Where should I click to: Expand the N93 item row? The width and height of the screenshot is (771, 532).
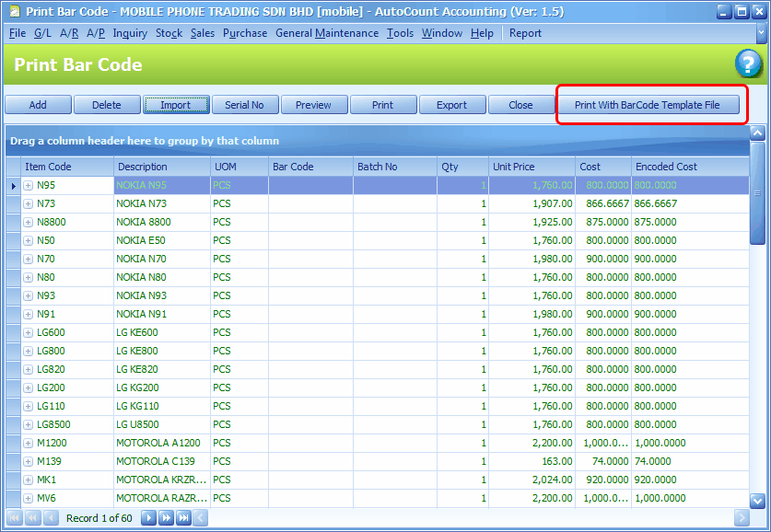tap(28, 296)
